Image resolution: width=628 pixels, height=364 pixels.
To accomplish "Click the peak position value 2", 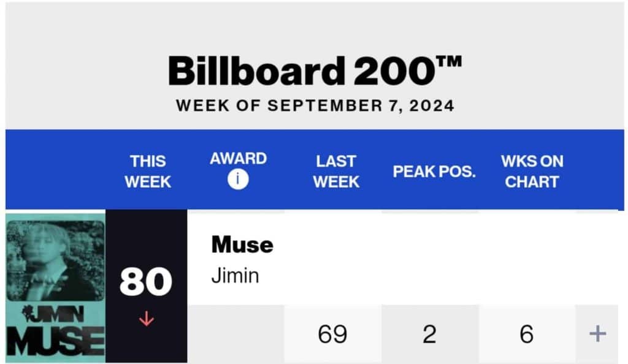I will [430, 334].
